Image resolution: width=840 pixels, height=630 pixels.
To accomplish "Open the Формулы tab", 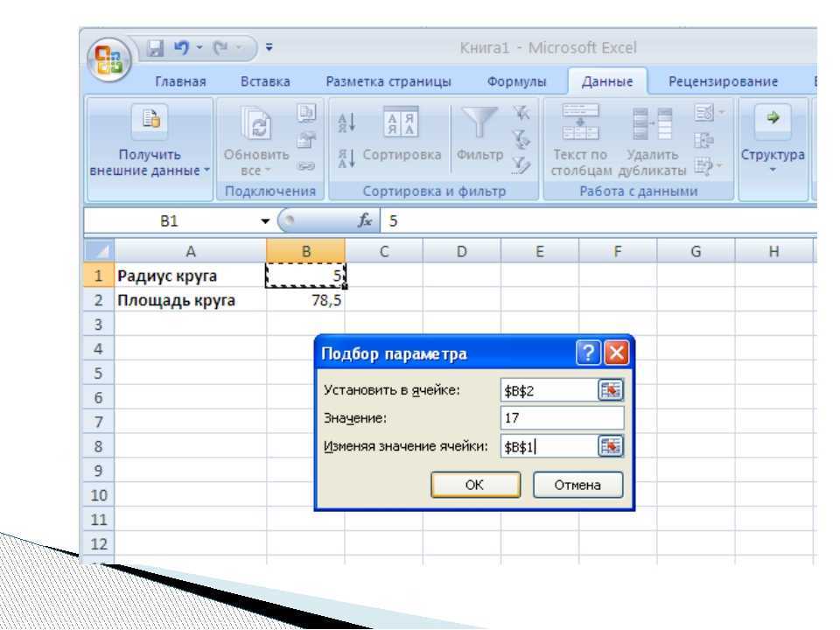I will (x=516, y=81).
